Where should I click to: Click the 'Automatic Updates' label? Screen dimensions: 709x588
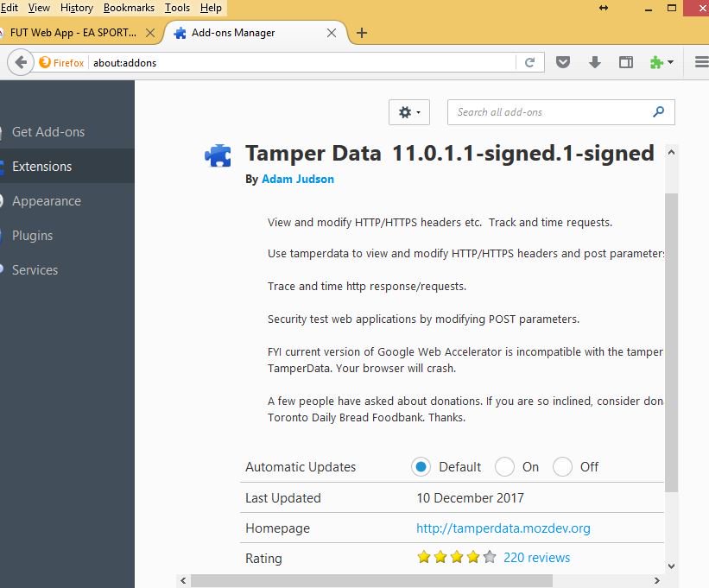(x=301, y=467)
